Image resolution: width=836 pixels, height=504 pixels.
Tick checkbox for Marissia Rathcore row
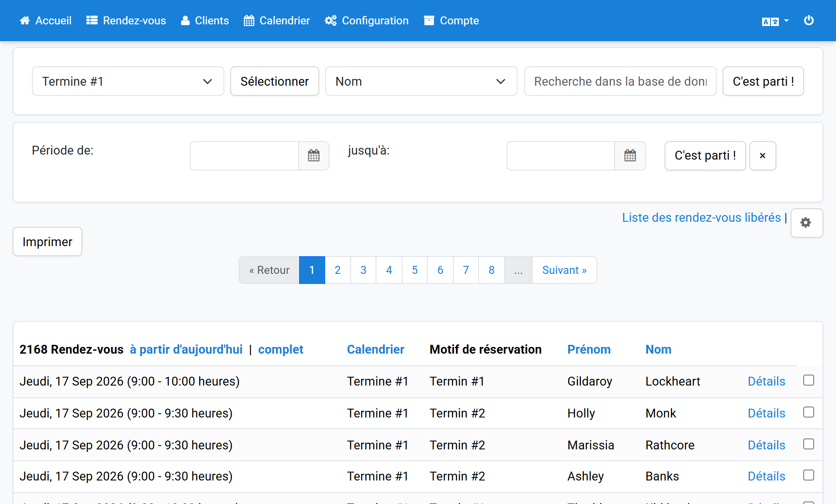pos(809,444)
